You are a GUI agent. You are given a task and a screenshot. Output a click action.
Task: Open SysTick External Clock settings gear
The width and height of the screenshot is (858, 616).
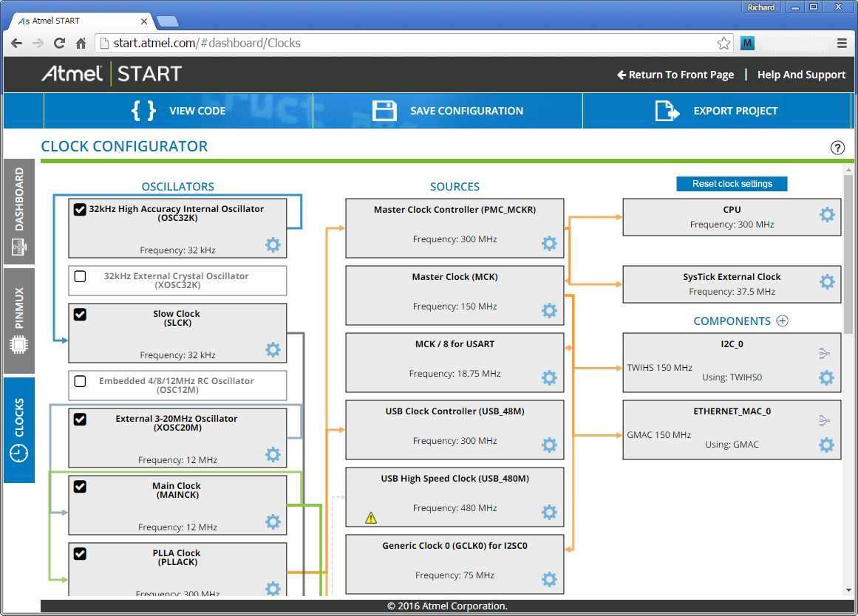point(827,281)
